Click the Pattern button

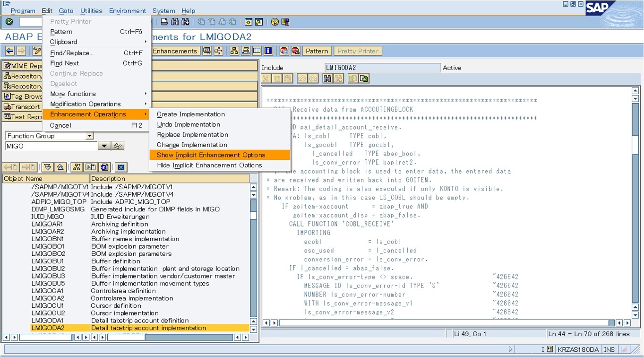click(316, 51)
